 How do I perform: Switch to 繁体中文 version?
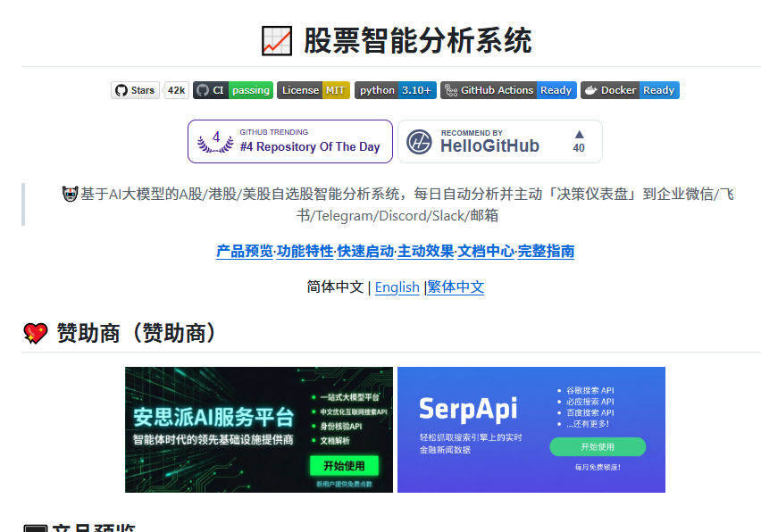456,287
